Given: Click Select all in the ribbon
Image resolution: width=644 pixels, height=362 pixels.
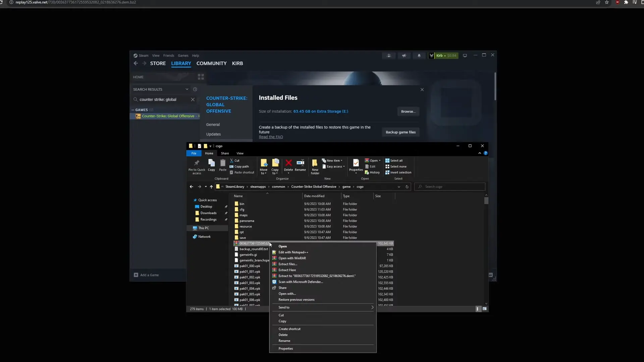Looking at the screenshot, I should (x=394, y=161).
